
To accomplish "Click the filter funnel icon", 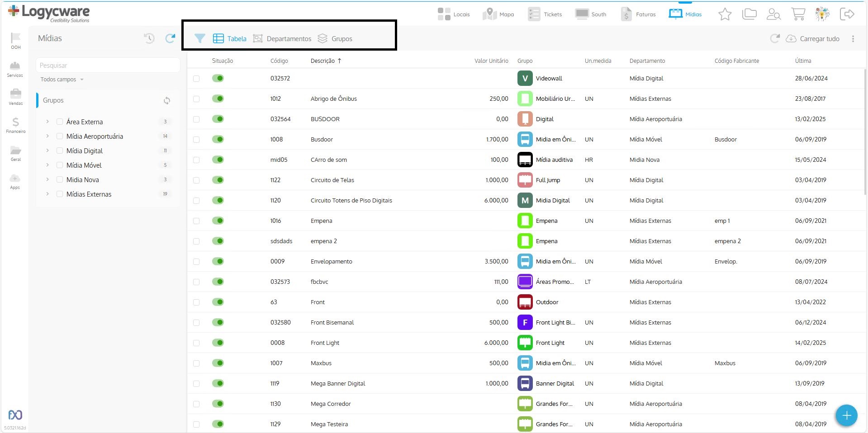I will tap(199, 38).
